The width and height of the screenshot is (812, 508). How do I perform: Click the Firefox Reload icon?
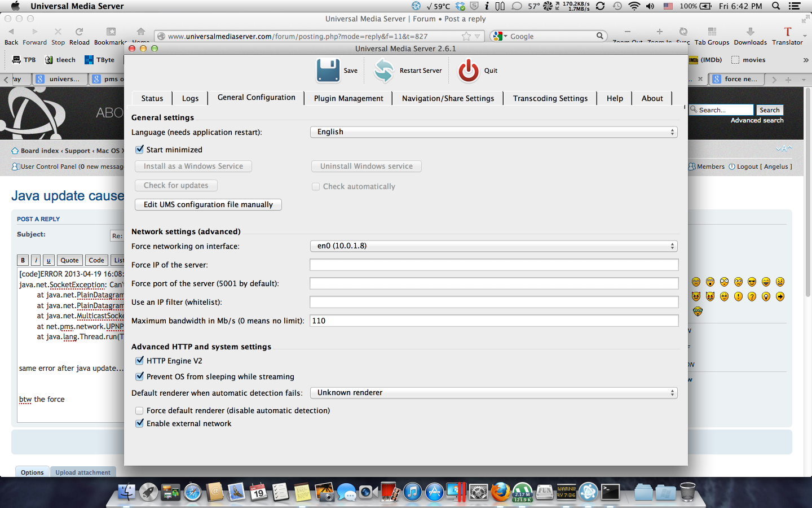coord(80,32)
